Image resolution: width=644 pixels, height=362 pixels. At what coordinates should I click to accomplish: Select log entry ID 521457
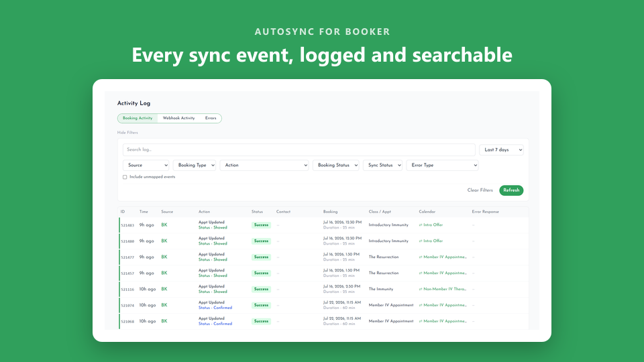point(127,274)
